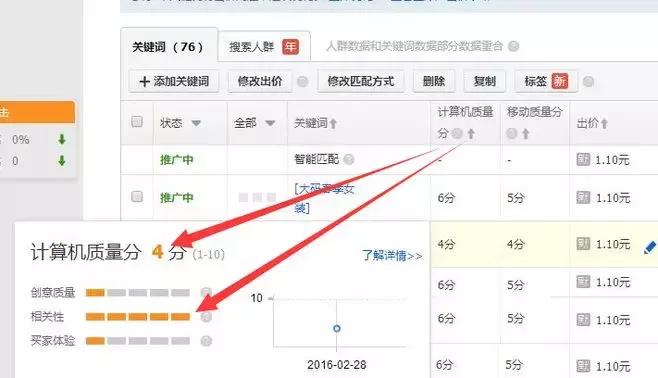This screenshot has height=378, width=658.
Task: Click help icon next to 修改出价
Action: pyautogui.click(x=303, y=82)
